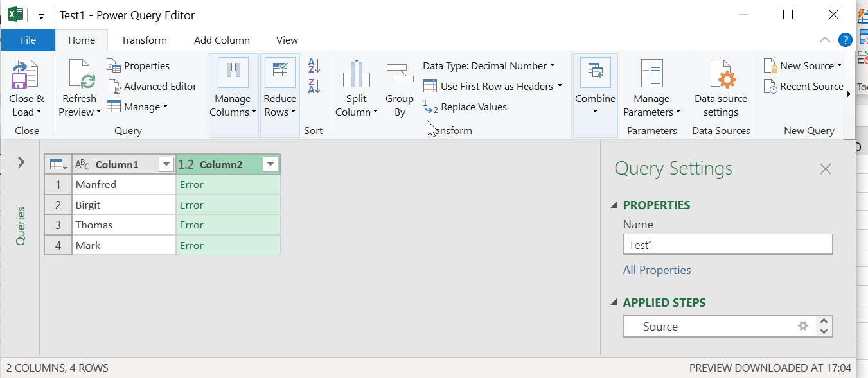Click the Reduce Rows icon
Viewport: 868px width, 378px height.
click(279, 73)
